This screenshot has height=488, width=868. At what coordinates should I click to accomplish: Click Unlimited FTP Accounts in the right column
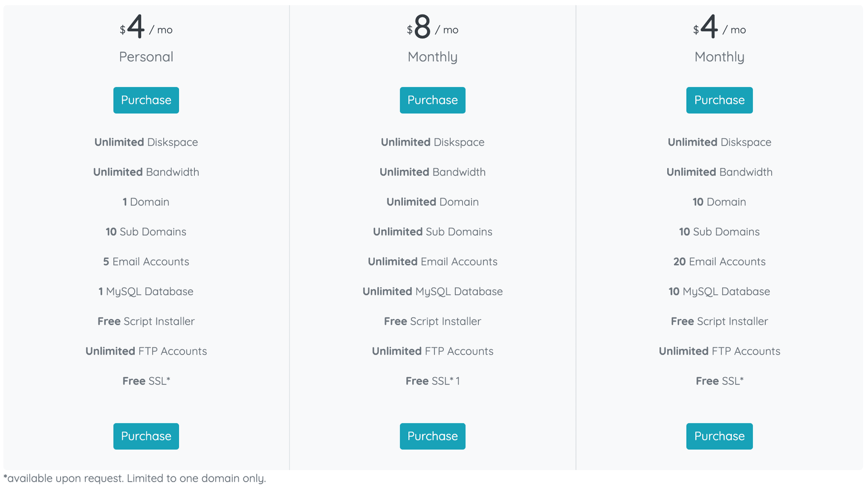point(719,351)
